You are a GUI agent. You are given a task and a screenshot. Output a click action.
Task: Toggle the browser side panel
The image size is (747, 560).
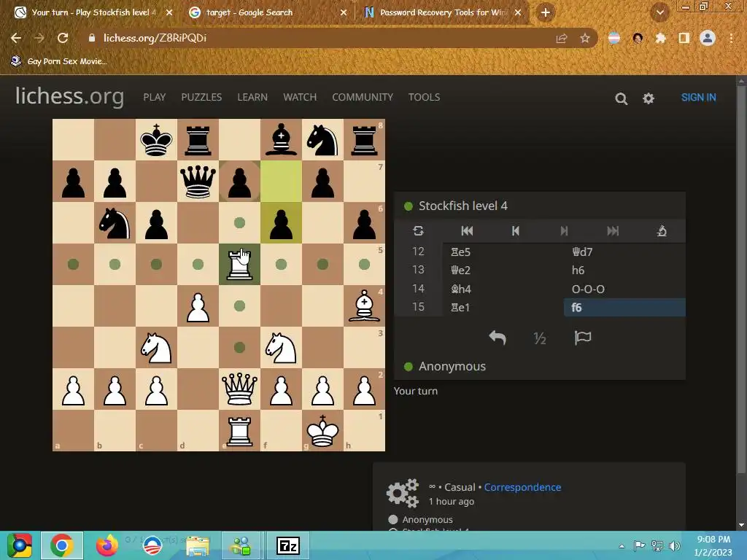pyautogui.click(x=684, y=38)
